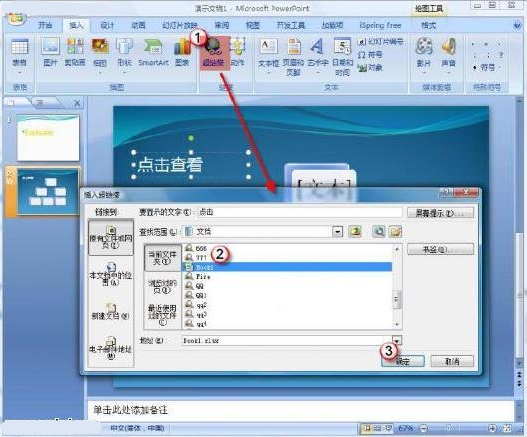The height and width of the screenshot is (437, 527).
Task: Confirm the hyperlink with the OK button
Action: (403, 361)
